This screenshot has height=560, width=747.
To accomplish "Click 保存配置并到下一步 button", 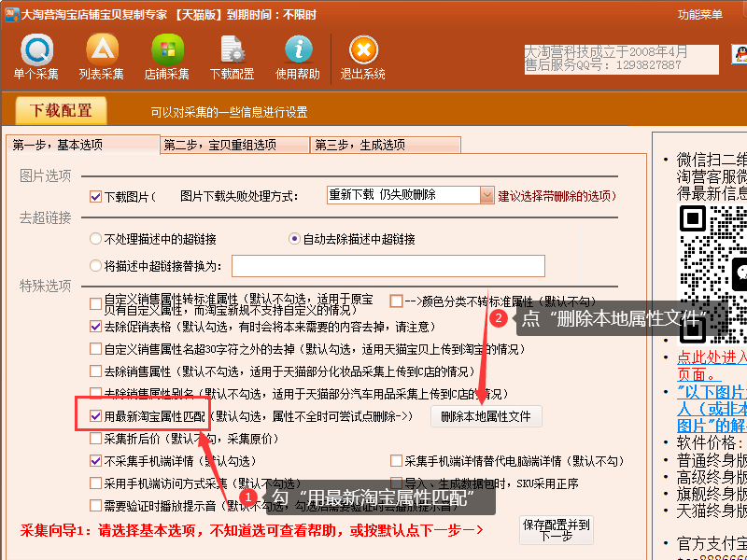I will click(x=556, y=530).
